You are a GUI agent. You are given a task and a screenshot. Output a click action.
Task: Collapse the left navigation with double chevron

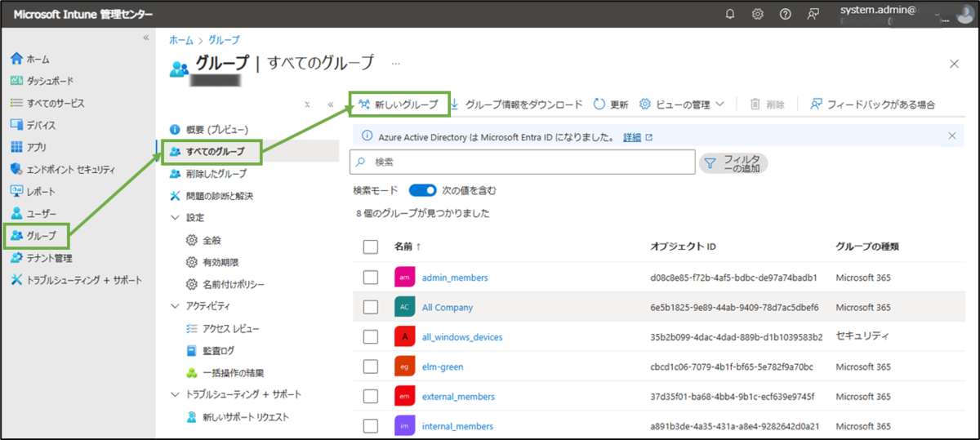(x=146, y=38)
